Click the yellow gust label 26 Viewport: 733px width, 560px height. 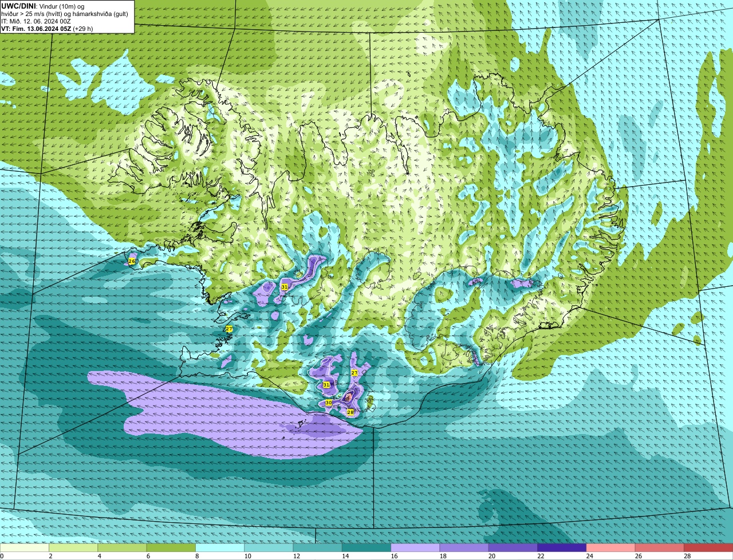[x=132, y=261]
